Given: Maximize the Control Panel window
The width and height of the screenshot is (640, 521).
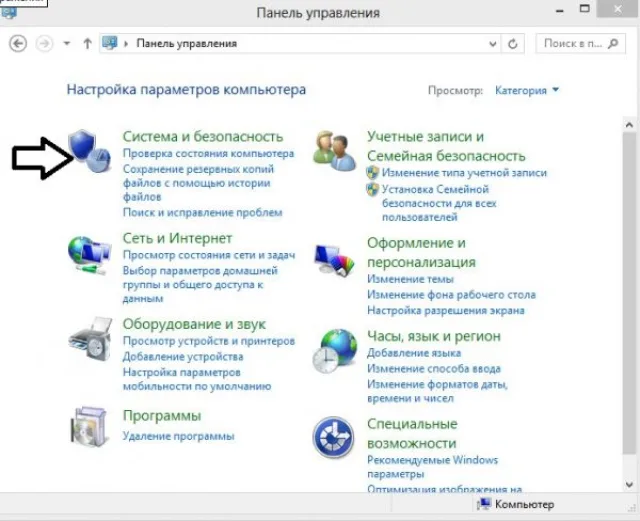Looking at the screenshot, I should pos(585,9).
